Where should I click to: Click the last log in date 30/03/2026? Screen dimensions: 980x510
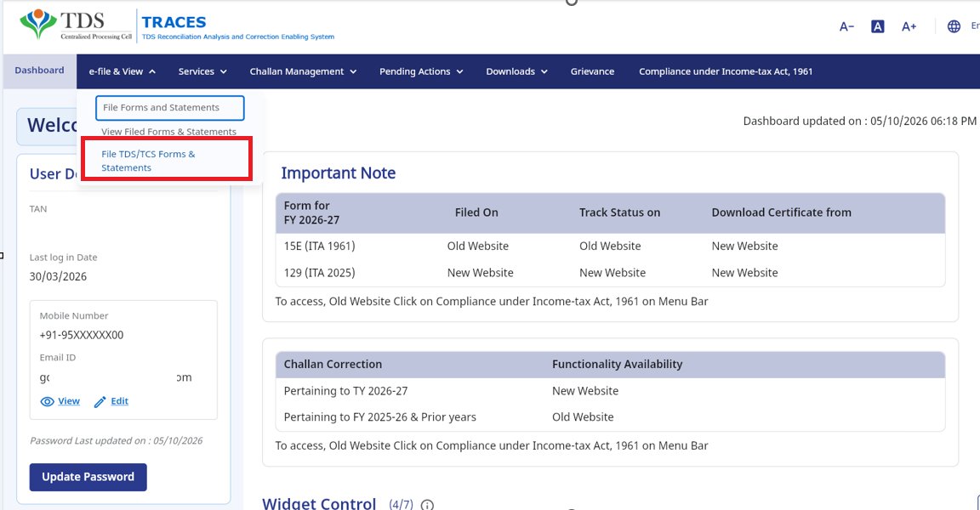[x=58, y=276]
